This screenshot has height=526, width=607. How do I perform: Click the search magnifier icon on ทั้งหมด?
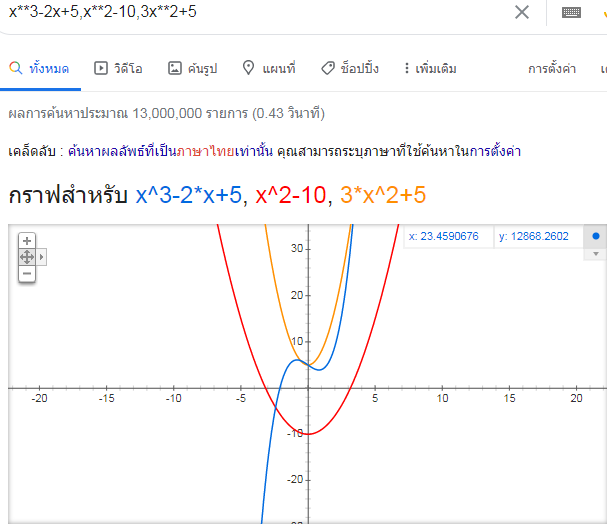15,68
